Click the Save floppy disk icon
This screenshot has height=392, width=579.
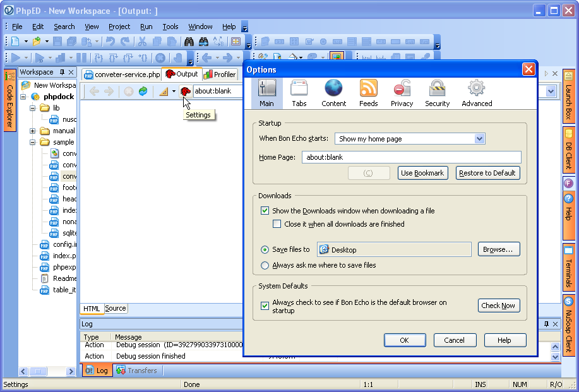[x=57, y=41]
